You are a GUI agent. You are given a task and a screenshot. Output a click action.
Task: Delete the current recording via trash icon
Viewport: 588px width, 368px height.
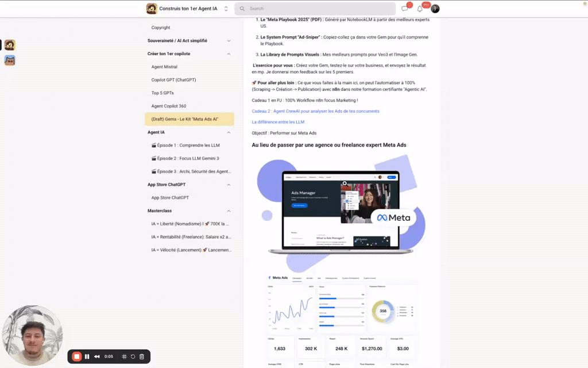coord(141,356)
